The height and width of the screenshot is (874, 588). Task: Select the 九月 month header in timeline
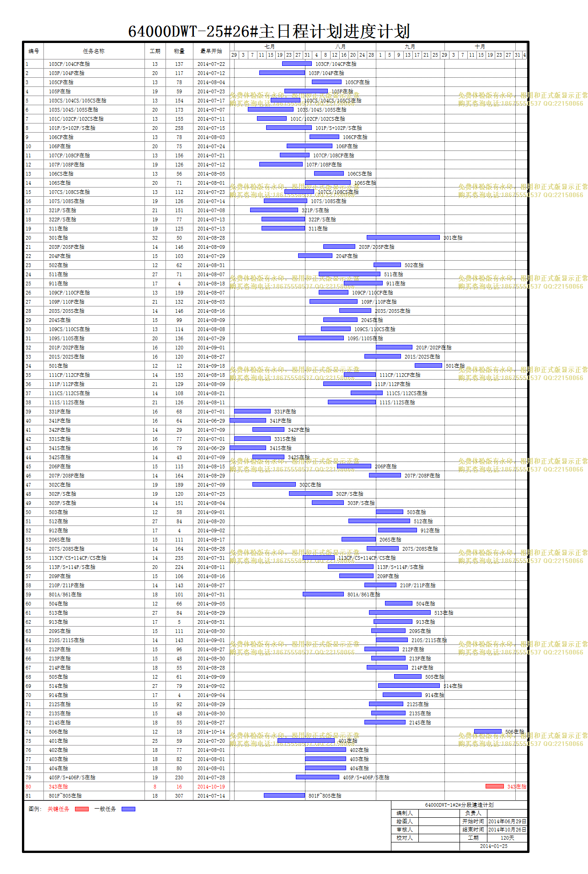coord(410,47)
